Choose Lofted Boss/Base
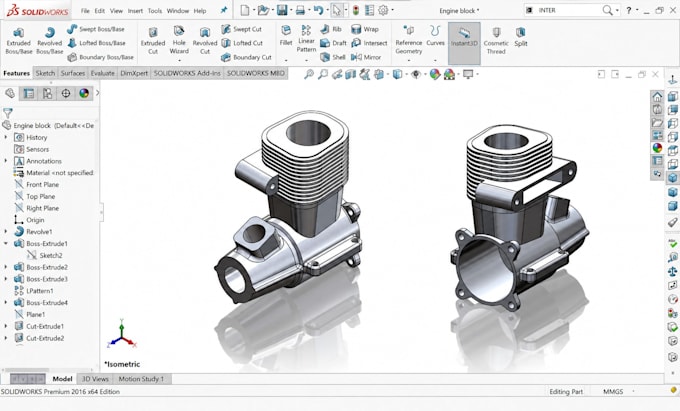 pos(97,43)
